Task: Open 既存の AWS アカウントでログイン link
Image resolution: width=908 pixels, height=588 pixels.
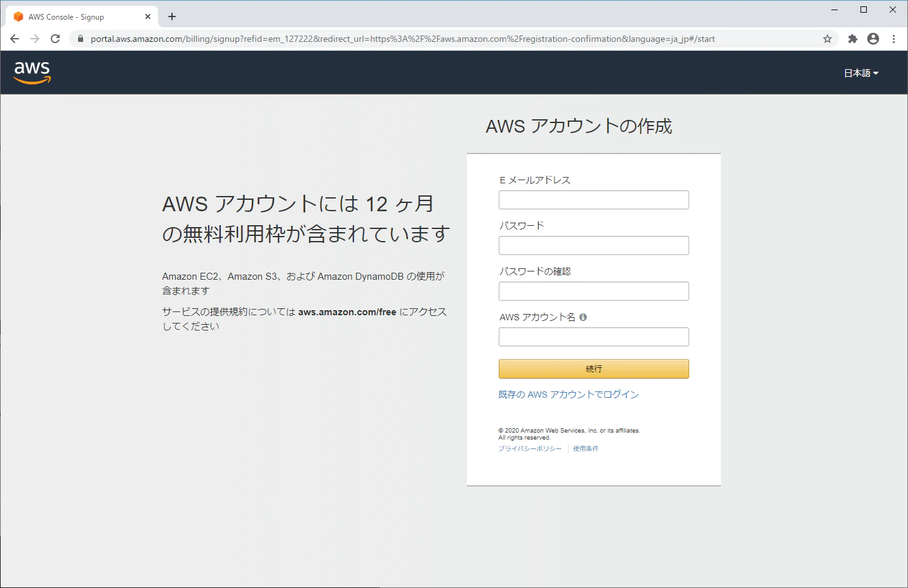Action: pyautogui.click(x=569, y=395)
